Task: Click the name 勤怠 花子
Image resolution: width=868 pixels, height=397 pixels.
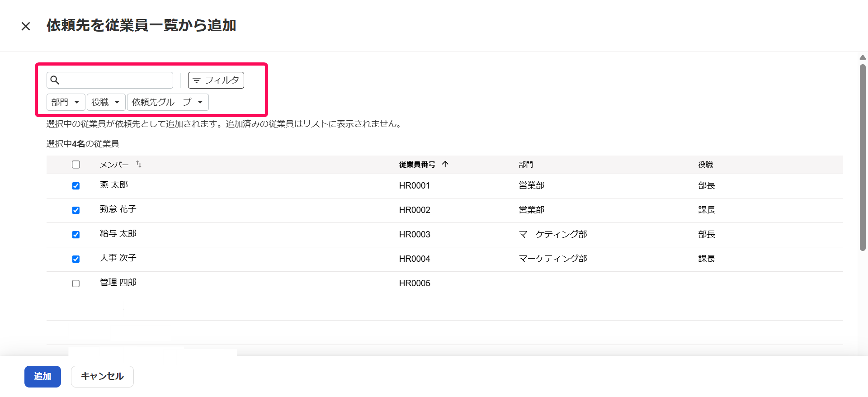Action: (x=118, y=209)
